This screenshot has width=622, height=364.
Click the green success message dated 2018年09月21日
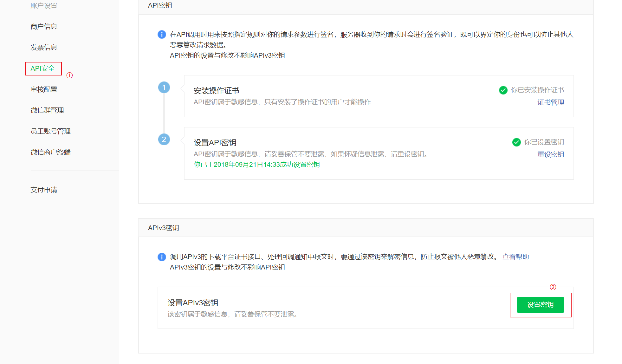257,165
